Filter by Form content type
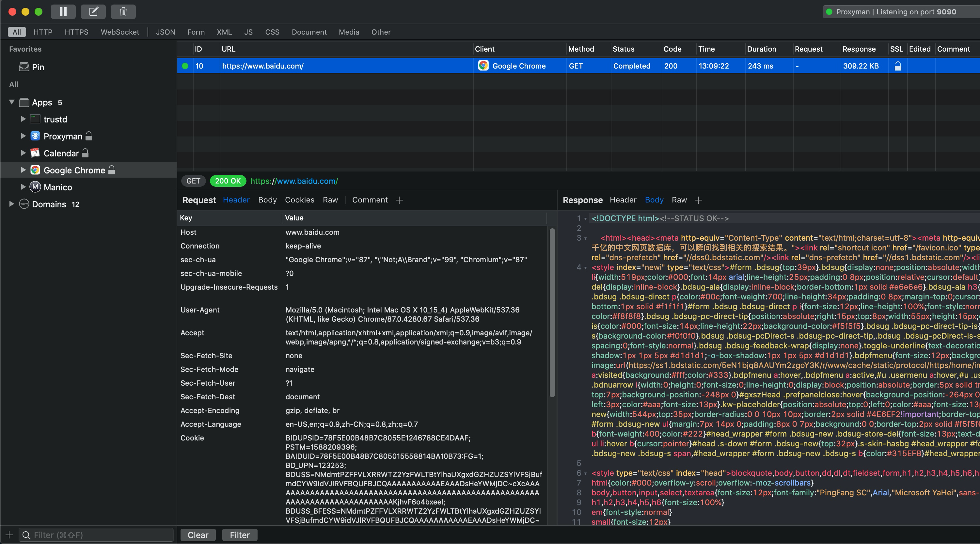This screenshot has height=544, width=980. pos(196,32)
